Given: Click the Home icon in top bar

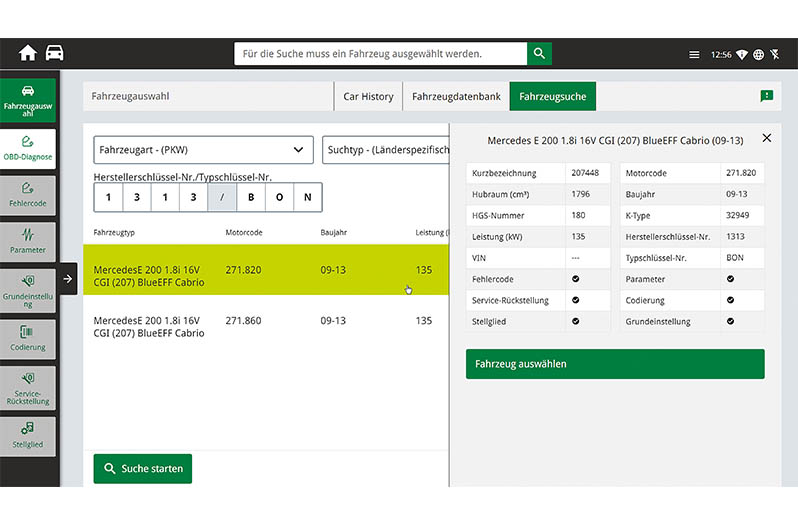Looking at the screenshot, I should click(27, 54).
